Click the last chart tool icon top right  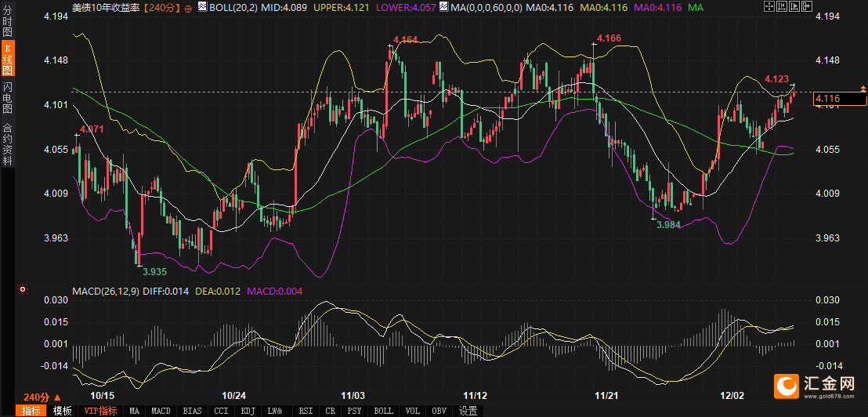click(x=808, y=7)
